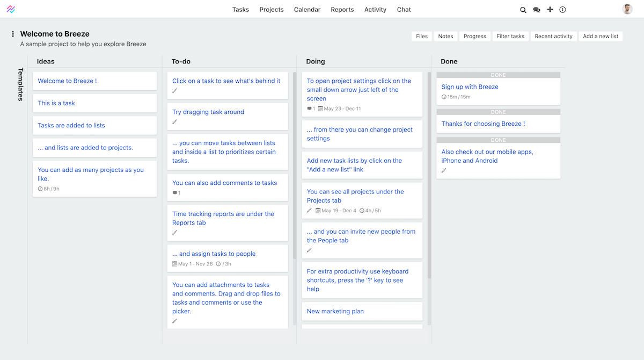644x360 pixels.
Task: Click the user avatar picture
Action: (x=627, y=9)
